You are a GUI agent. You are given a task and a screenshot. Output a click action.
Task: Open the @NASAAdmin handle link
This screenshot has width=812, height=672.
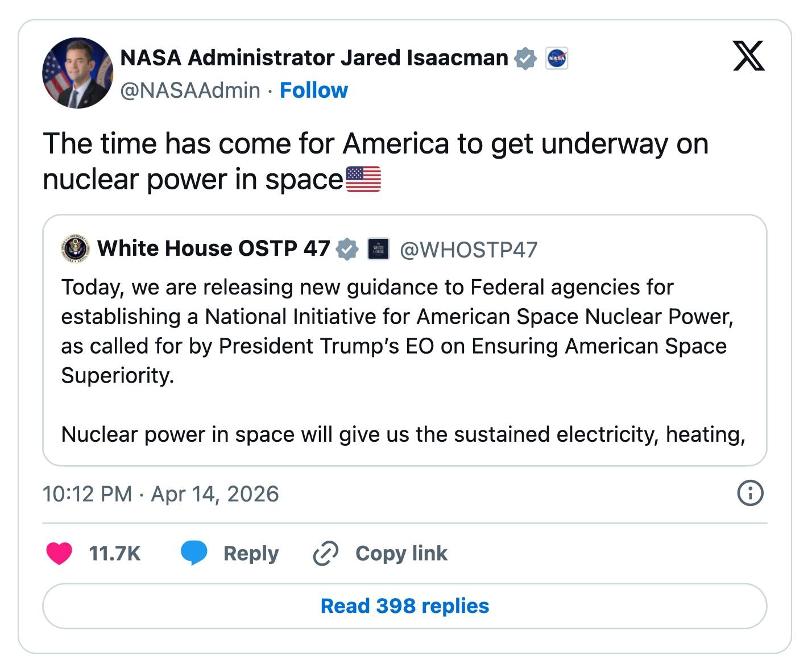coord(190,90)
